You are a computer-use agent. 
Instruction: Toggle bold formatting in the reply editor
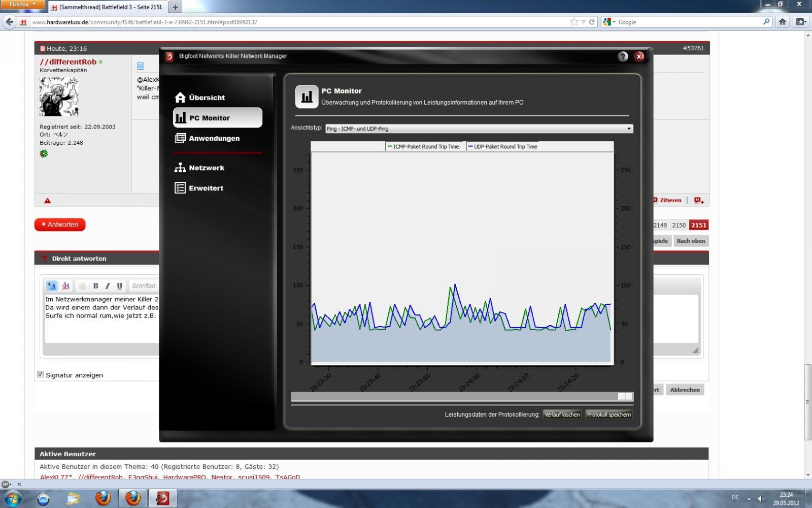tap(95, 286)
